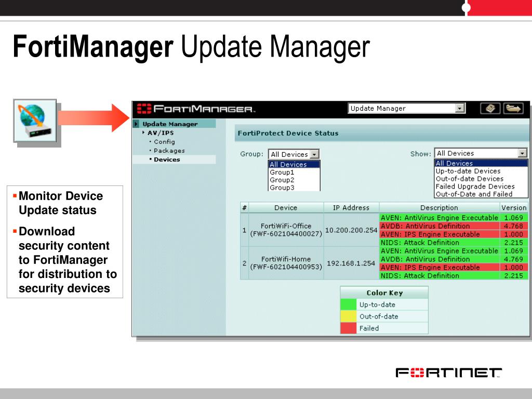Viewport: 532px width, 399px height.
Task: Click the Description column header
Action: pos(439,208)
